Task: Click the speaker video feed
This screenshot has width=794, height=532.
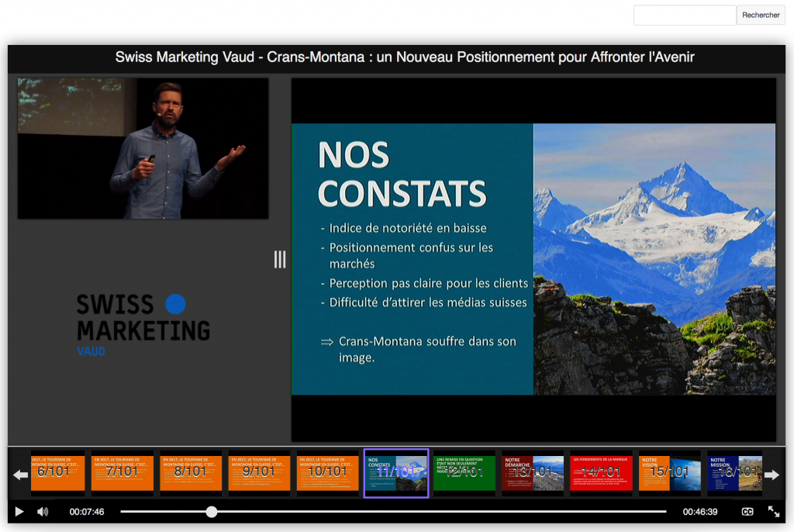Action: [143, 148]
